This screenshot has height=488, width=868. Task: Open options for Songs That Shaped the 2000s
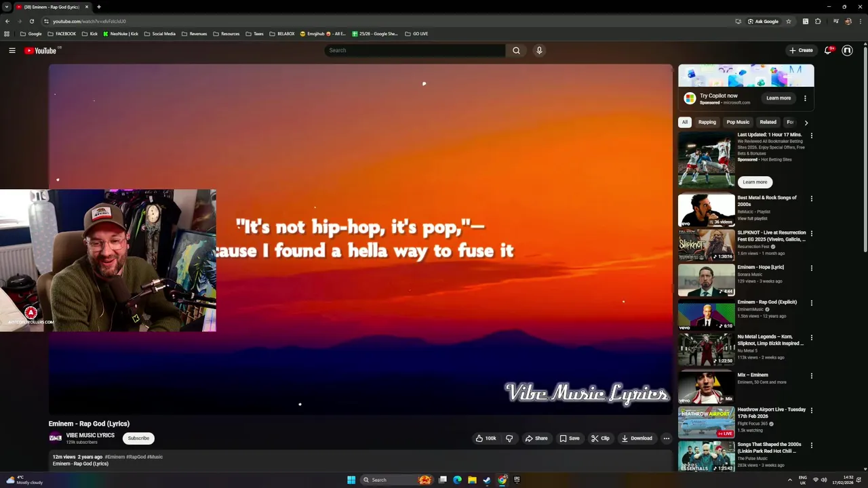[811, 445]
